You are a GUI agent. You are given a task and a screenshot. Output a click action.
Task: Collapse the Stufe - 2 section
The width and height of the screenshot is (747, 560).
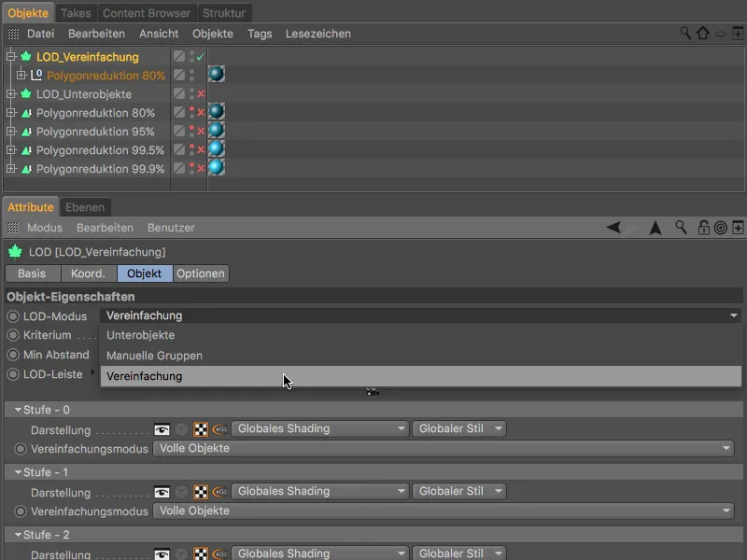[18, 534]
